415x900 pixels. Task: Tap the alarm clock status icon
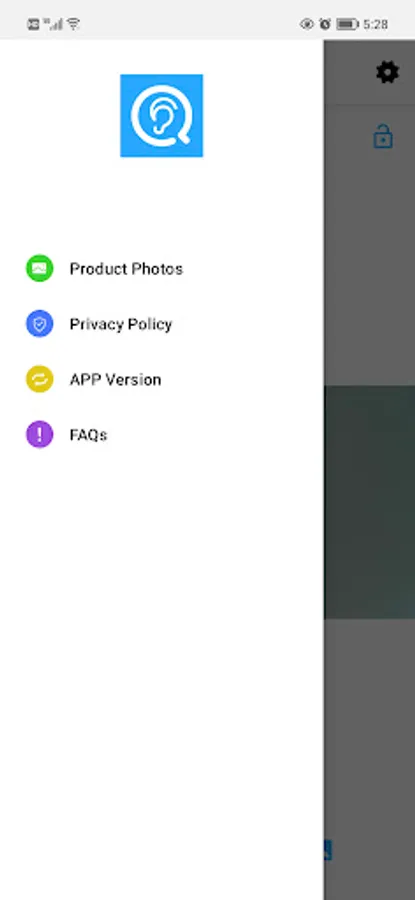click(325, 24)
